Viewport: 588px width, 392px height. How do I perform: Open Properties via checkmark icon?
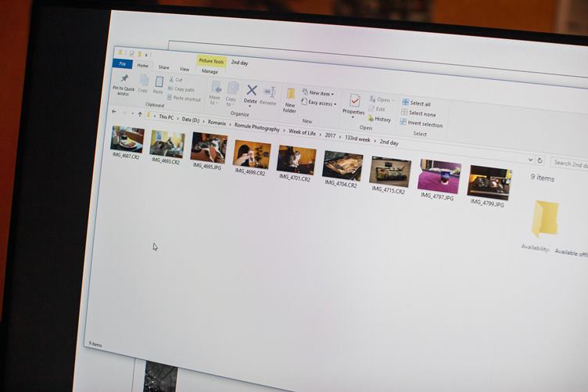pyautogui.click(x=355, y=100)
